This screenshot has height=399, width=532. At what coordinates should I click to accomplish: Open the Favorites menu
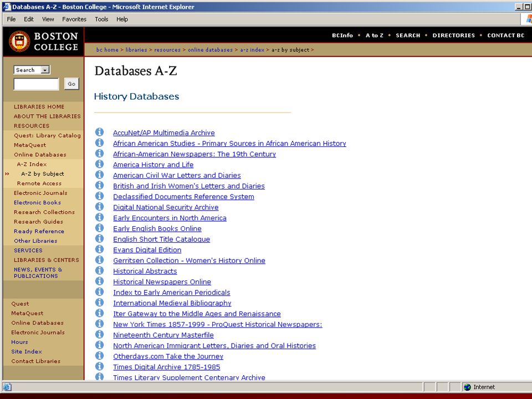point(74,19)
